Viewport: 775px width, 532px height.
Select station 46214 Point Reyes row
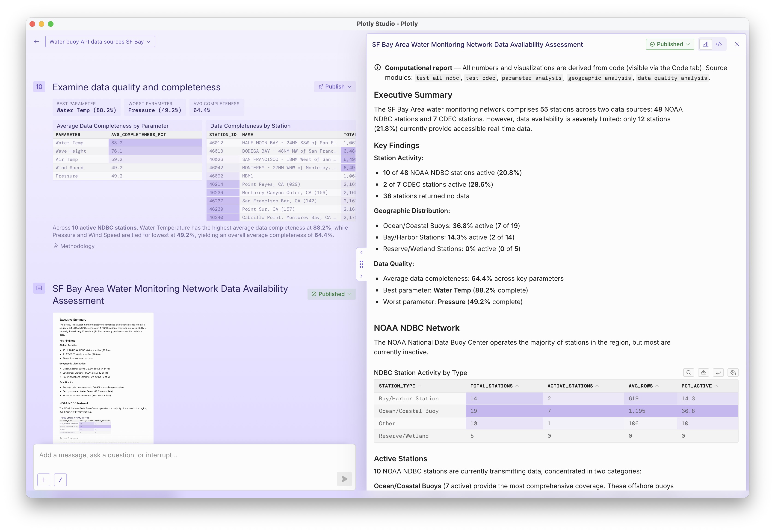[x=281, y=184]
